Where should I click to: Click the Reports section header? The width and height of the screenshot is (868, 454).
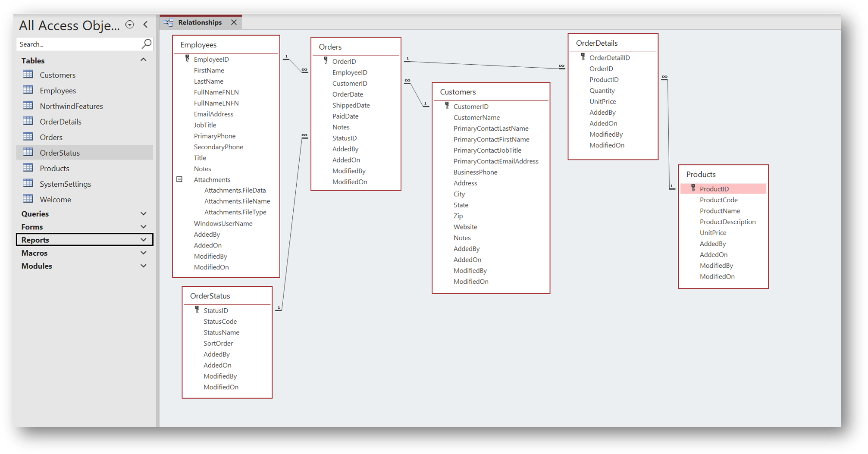click(36, 239)
